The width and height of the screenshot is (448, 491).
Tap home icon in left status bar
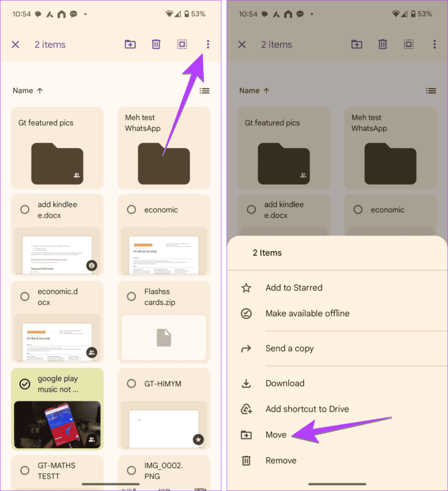tap(62, 14)
